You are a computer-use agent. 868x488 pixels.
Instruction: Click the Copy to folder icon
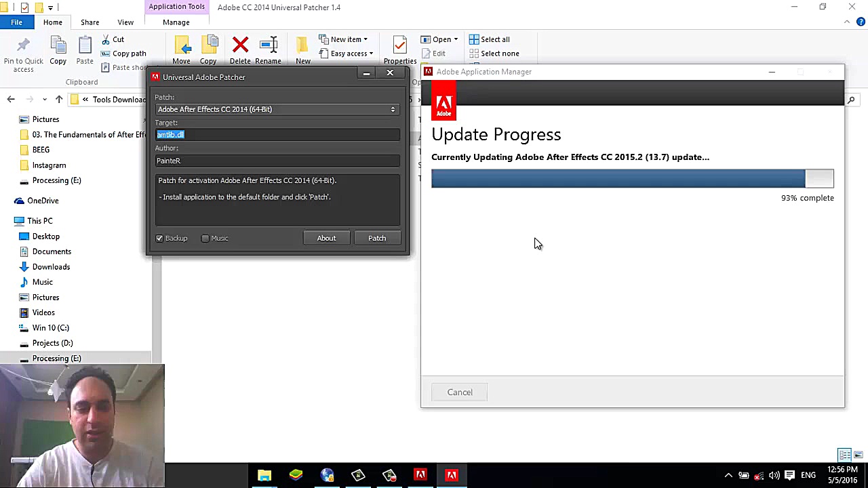pyautogui.click(x=208, y=45)
